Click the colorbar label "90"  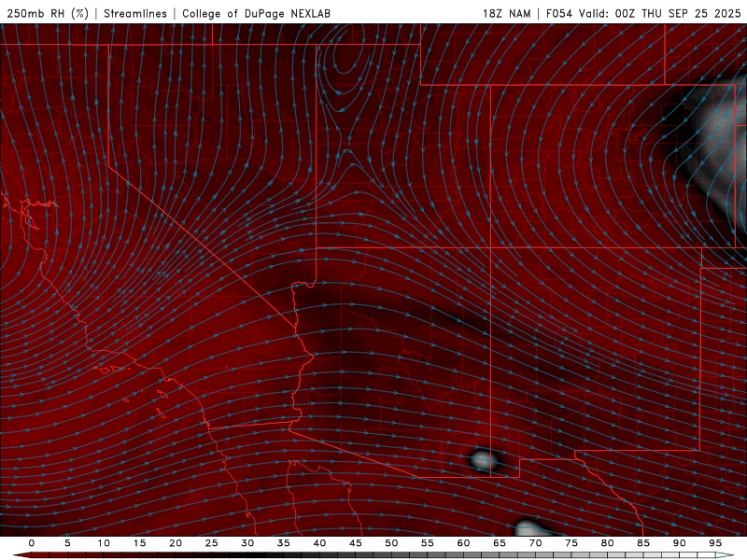pos(679,543)
